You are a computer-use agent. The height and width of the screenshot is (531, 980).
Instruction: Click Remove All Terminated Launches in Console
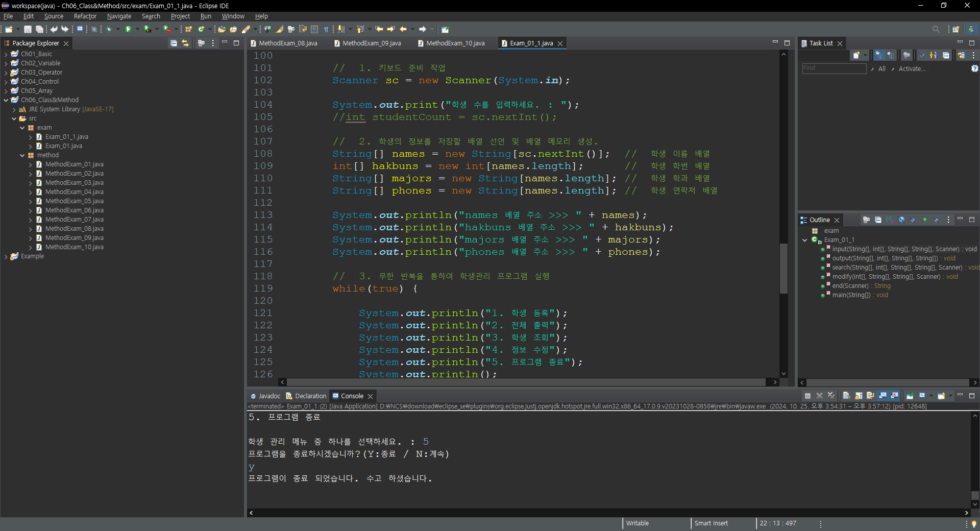[x=831, y=396]
